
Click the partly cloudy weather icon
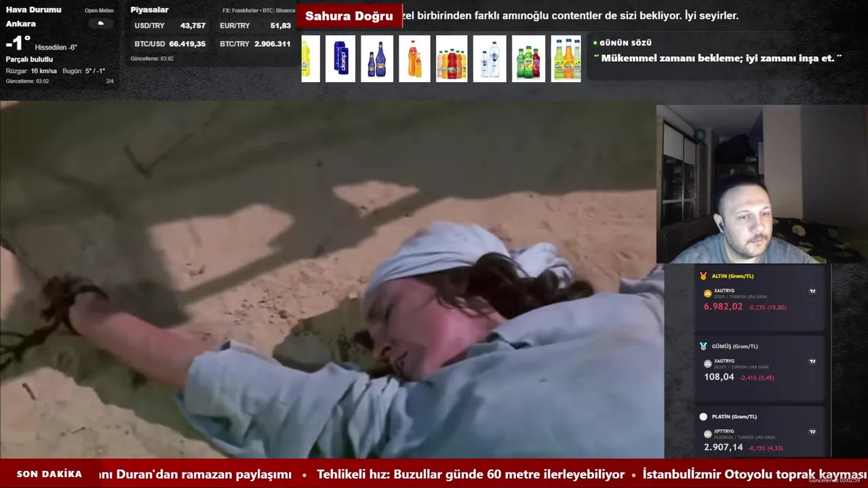click(x=101, y=23)
